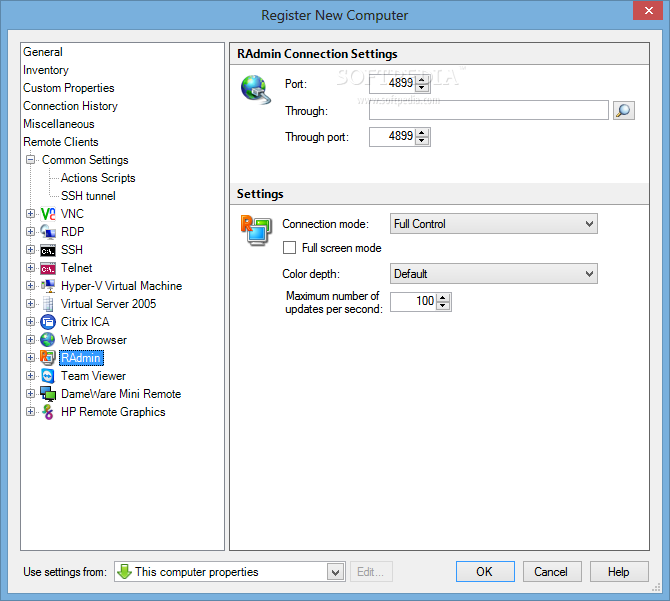Expand the RAdmin tree node

(x=30, y=358)
